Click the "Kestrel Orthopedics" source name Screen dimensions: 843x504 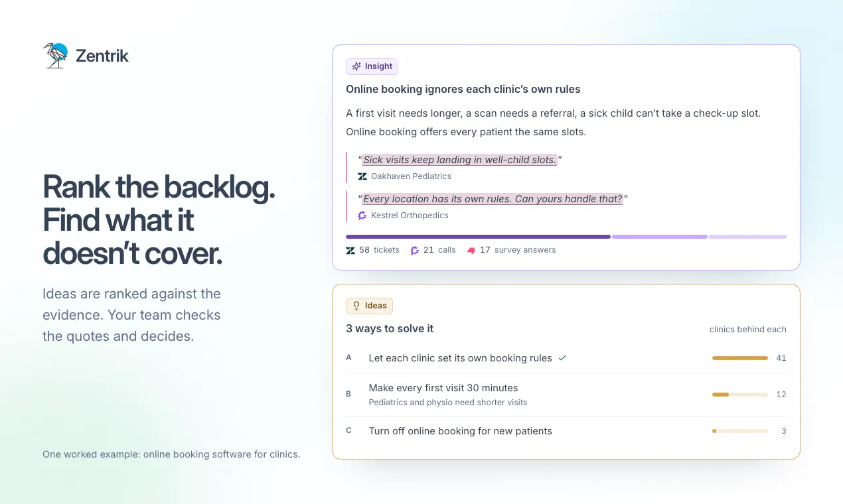click(x=410, y=216)
